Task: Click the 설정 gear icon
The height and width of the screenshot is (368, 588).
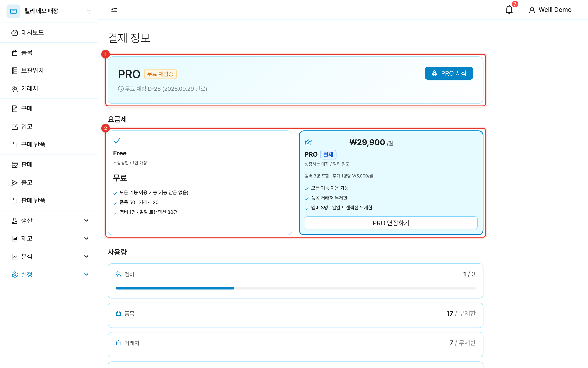Action: pyautogui.click(x=14, y=275)
